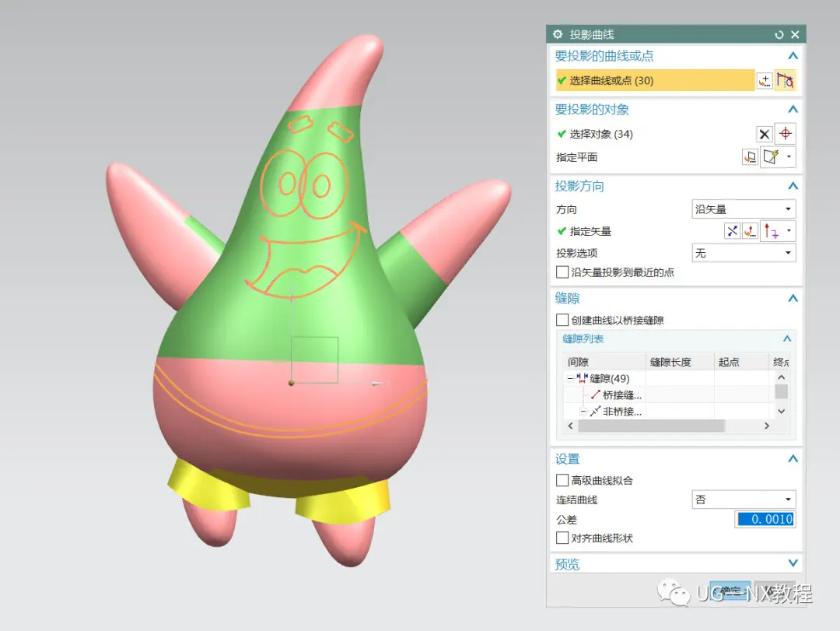Close the 投影曲线 dialog
Image resolution: width=840 pixels, height=631 pixels.
[796, 35]
